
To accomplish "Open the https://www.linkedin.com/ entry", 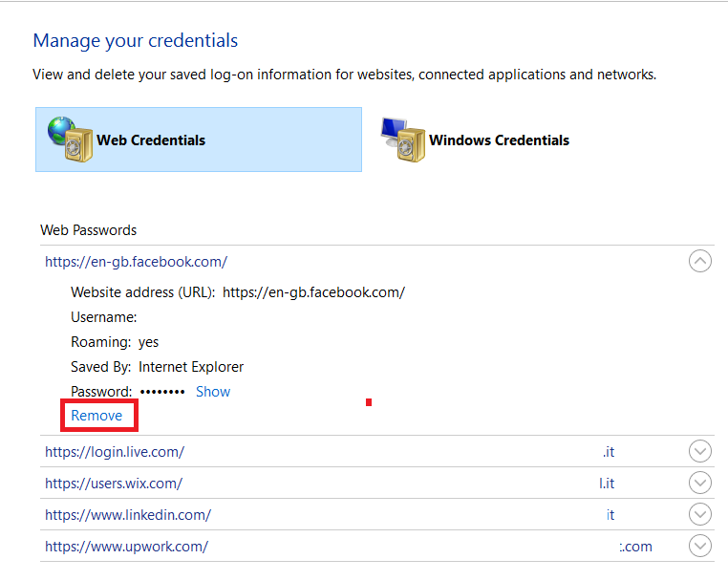I will [x=128, y=515].
